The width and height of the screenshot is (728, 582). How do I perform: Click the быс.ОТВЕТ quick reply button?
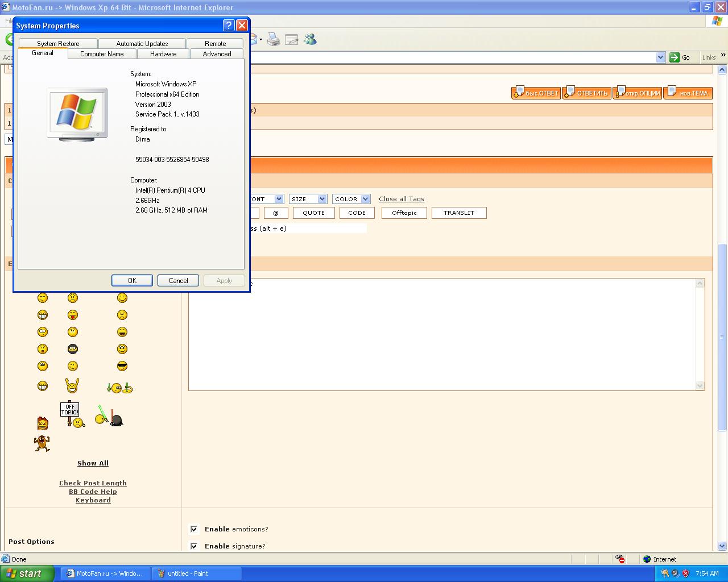click(536, 93)
